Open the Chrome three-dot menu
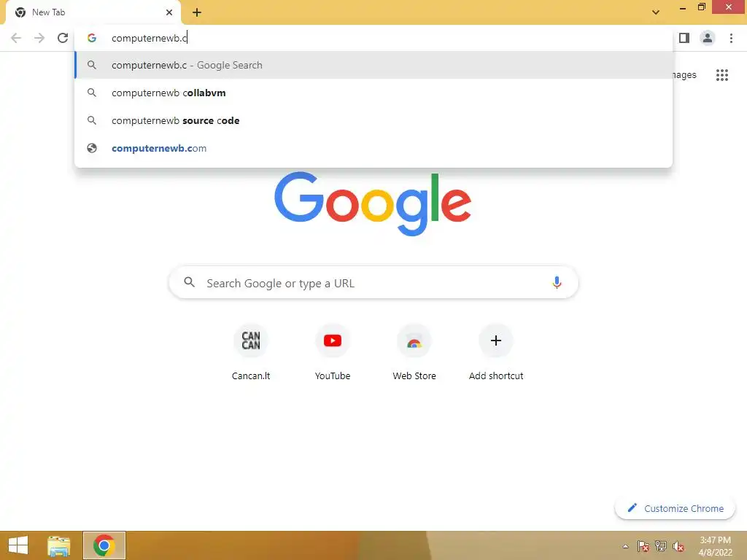 tap(731, 38)
